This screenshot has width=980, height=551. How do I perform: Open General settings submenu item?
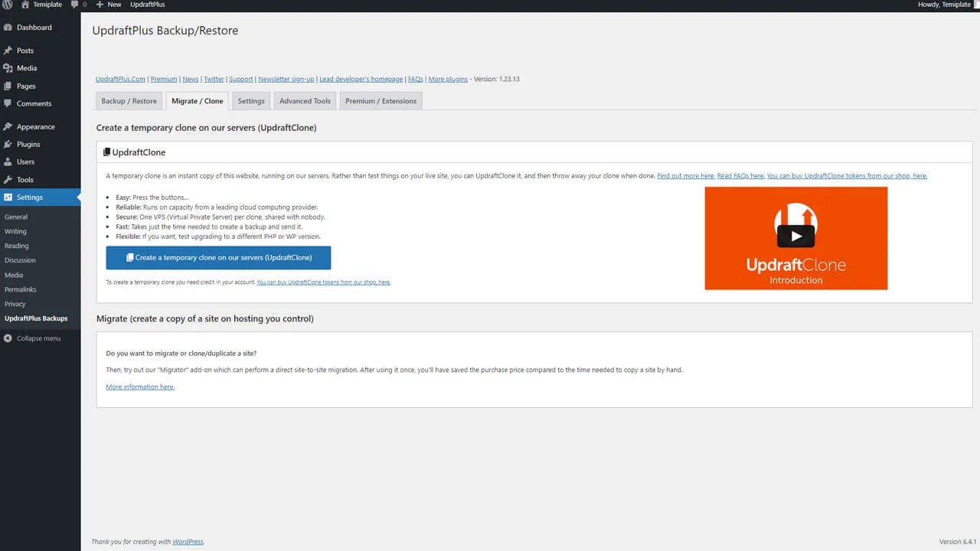[x=16, y=217]
